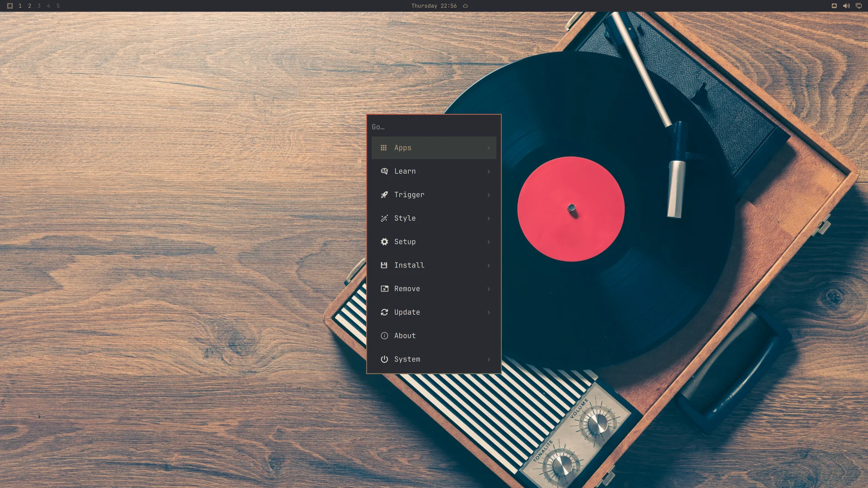Click the Install floppy disk icon

tap(384, 265)
